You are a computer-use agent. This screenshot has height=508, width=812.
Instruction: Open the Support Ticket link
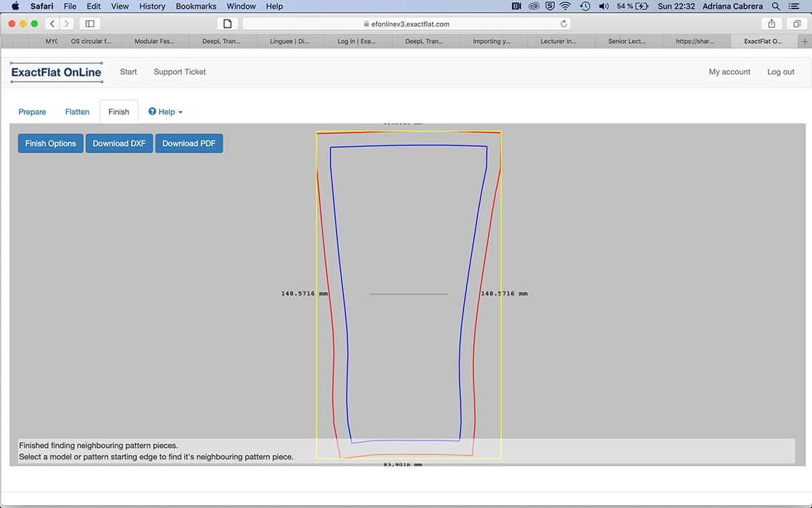pyautogui.click(x=180, y=72)
